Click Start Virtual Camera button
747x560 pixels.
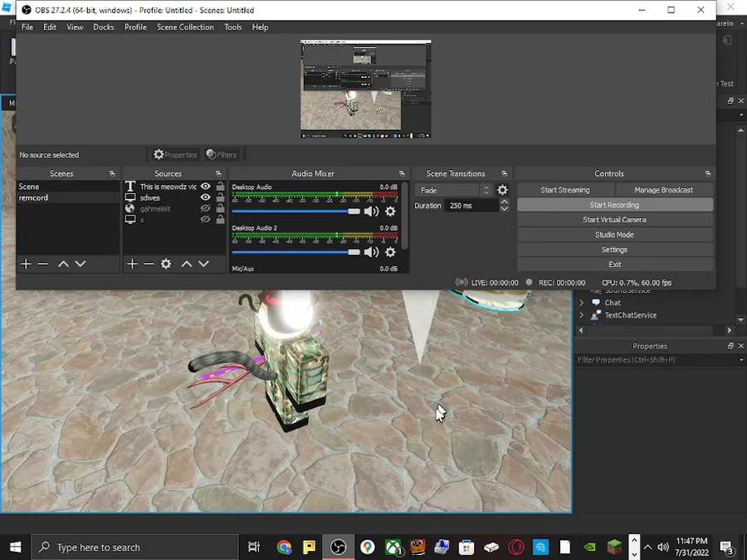coord(614,220)
